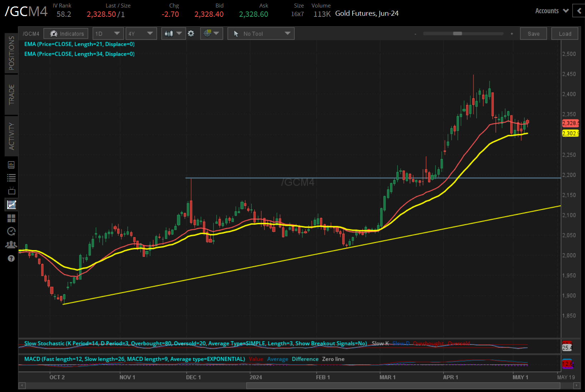The image size is (585, 392).
Task: Open the 4Y time range dropdown
Action: coord(141,34)
